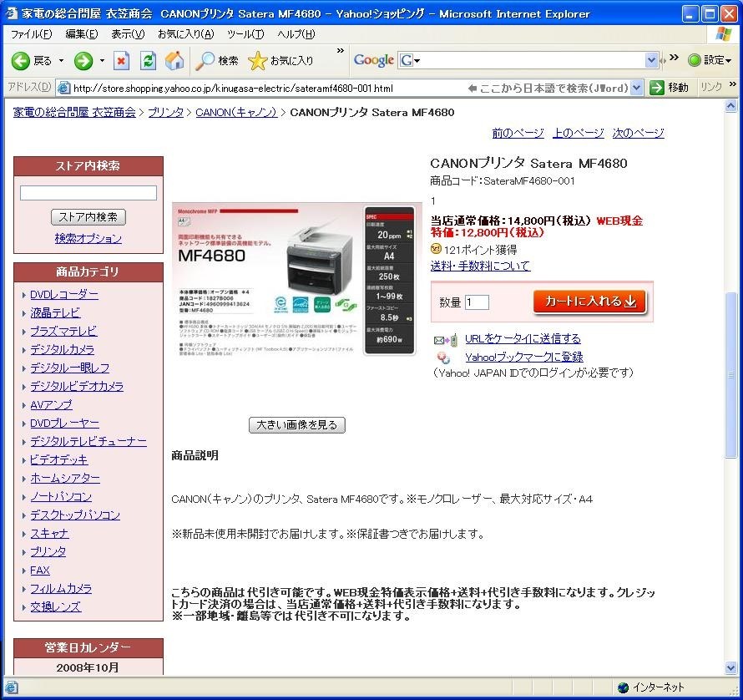743x700 pixels.
Task: Open プリンタ breadcrumb link
Action: pyautogui.click(x=166, y=113)
